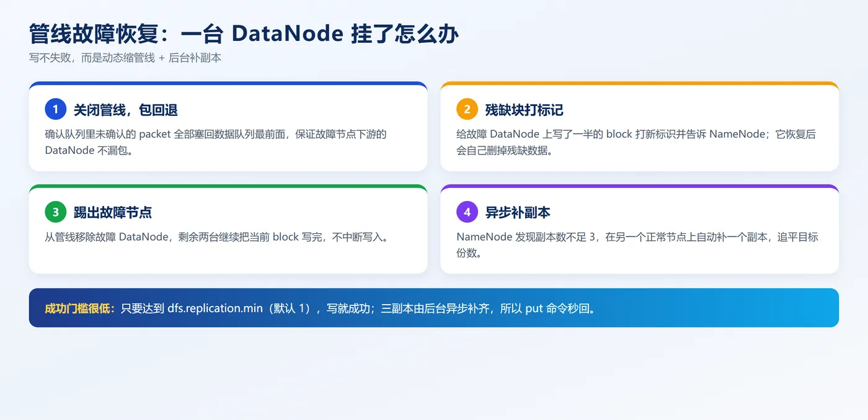The height and width of the screenshot is (420, 868).
Task: Click the heading '残缺块打标记'
Action: click(525, 110)
